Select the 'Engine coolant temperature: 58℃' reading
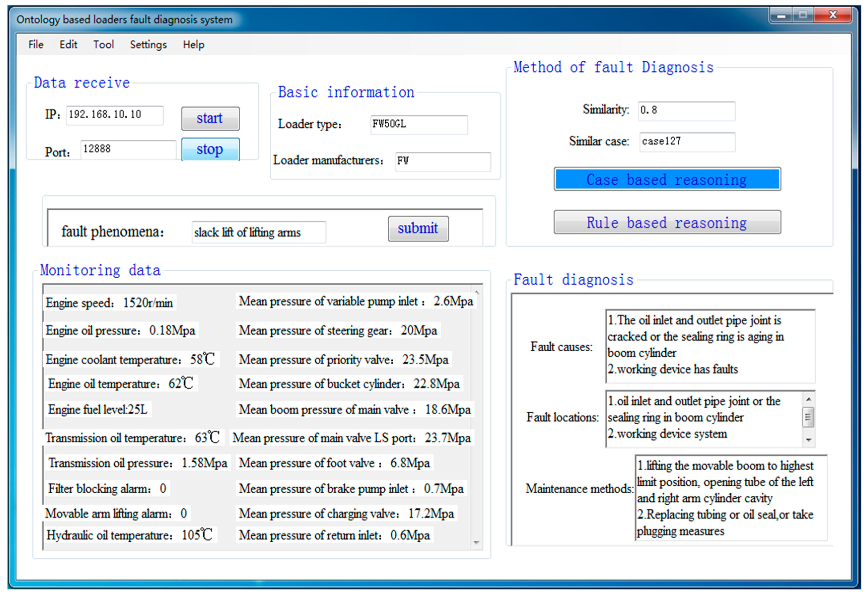The image size is (868, 596). (x=131, y=359)
